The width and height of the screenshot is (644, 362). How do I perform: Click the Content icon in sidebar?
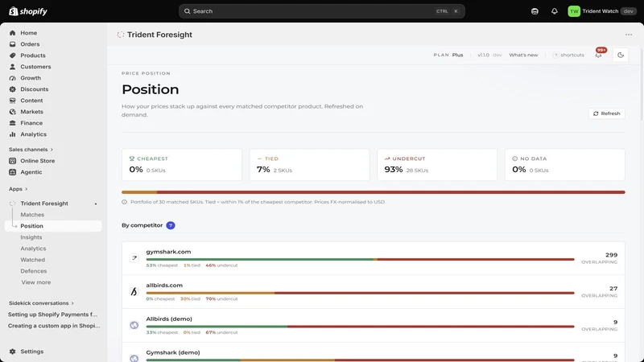(x=12, y=101)
